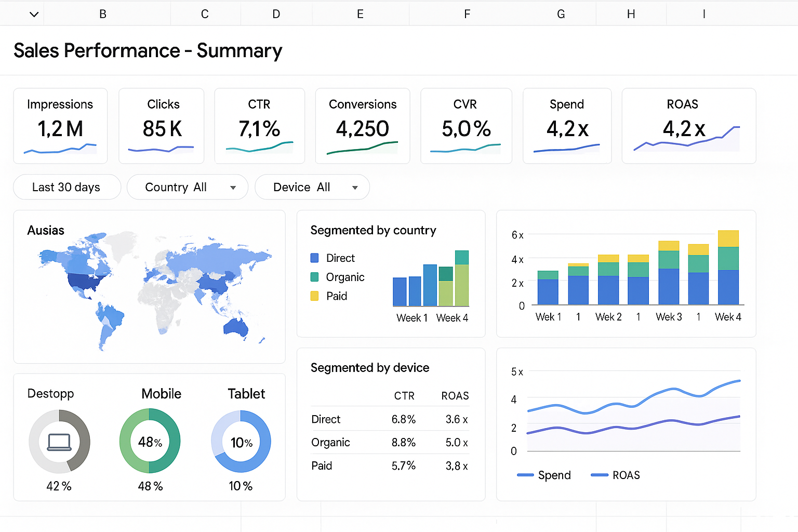Click the laptop icon in the Destopp donut chart
This screenshot has width=798, height=532.
(59, 441)
